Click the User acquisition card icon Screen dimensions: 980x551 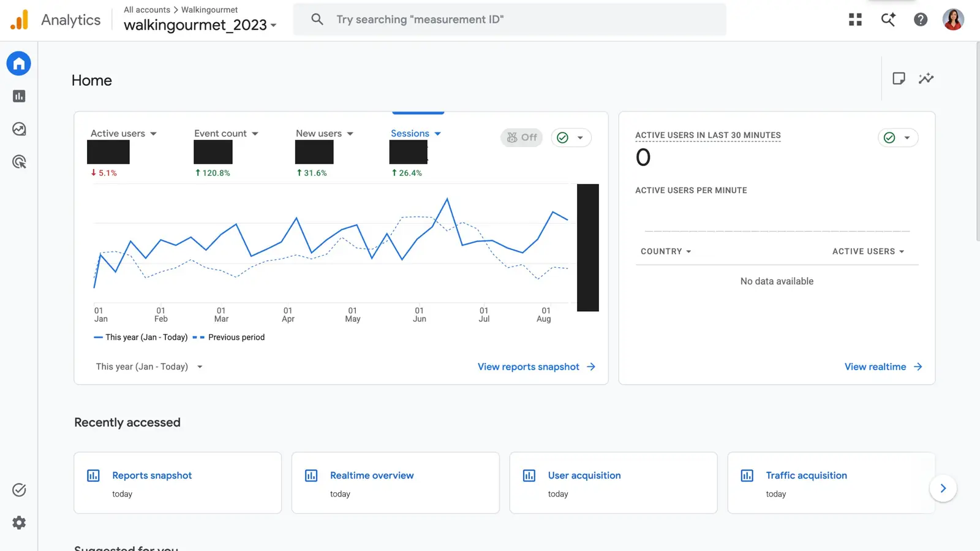529,476
